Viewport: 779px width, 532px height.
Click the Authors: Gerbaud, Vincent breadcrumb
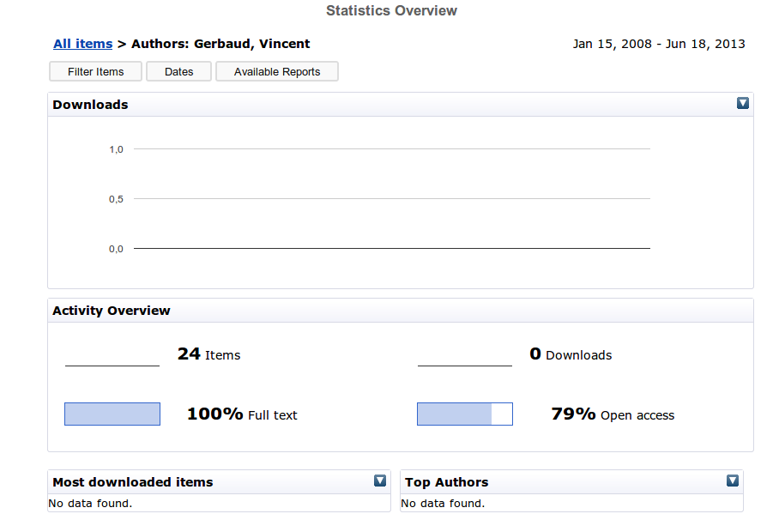pos(220,44)
